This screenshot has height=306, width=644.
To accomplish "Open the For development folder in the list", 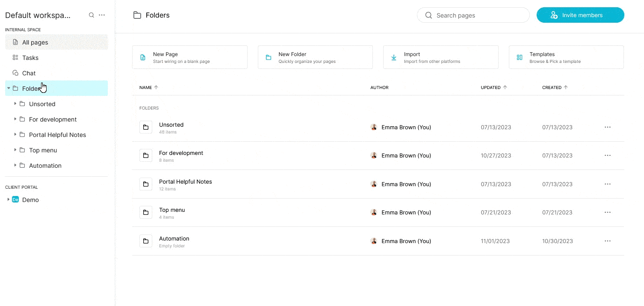I will [x=181, y=153].
